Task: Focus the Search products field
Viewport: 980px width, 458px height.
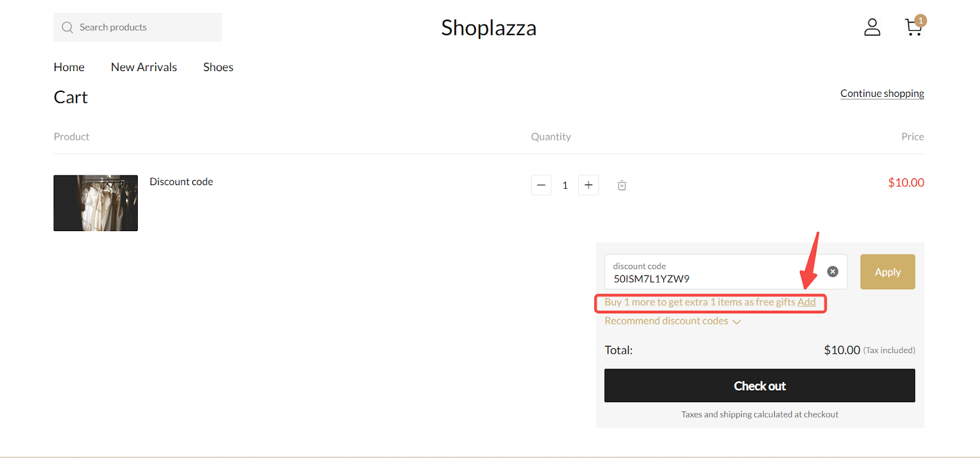Action: 138,28
